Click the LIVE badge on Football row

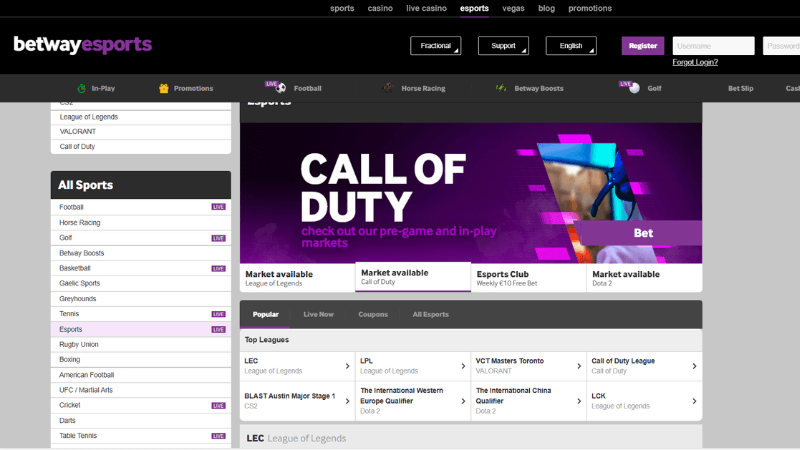[x=218, y=207]
